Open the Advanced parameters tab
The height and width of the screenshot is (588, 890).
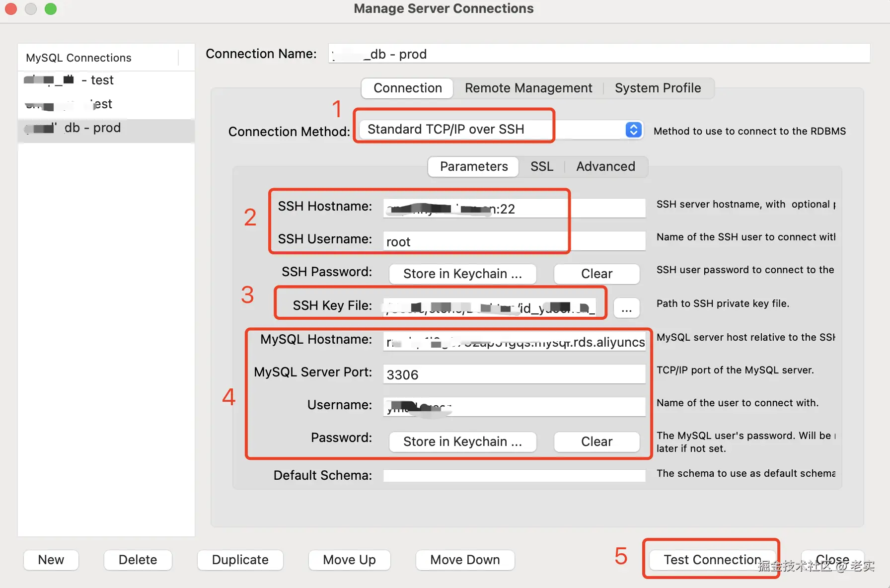tap(605, 166)
